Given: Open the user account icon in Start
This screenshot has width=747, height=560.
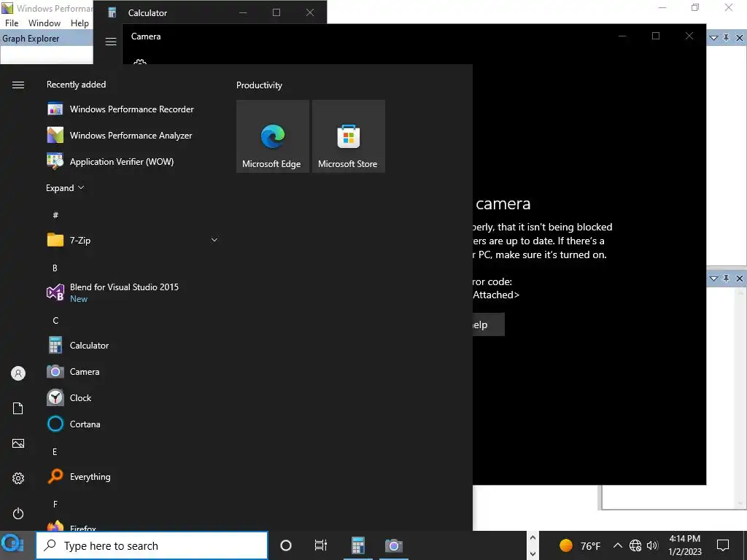Looking at the screenshot, I should coord(18,373).
